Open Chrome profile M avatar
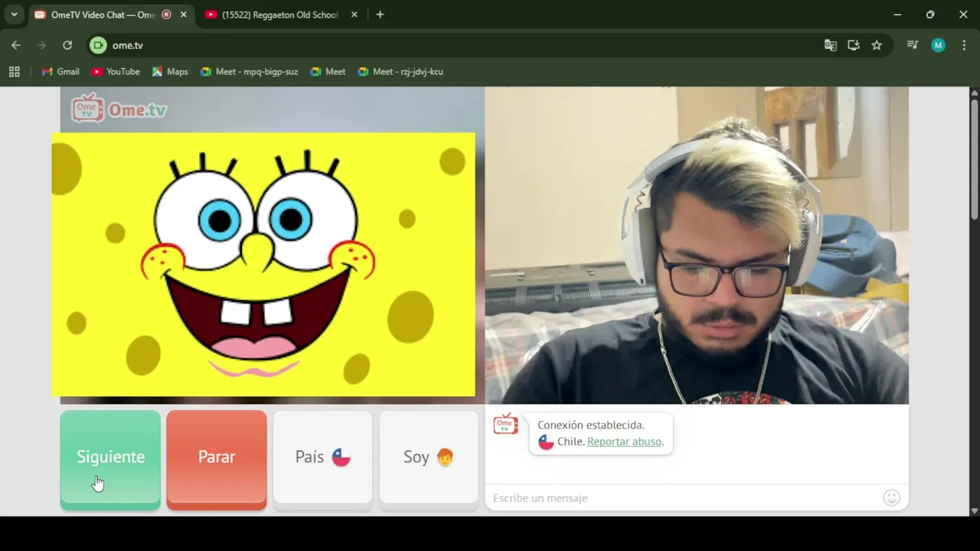Screen dimensions: 980x551 pos(938,45)
